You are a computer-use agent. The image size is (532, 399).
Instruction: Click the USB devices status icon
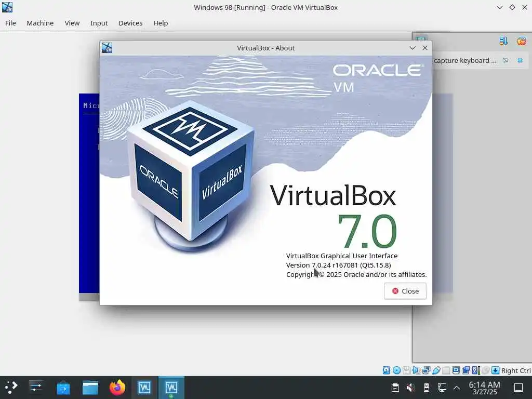(x=436, y=370)
